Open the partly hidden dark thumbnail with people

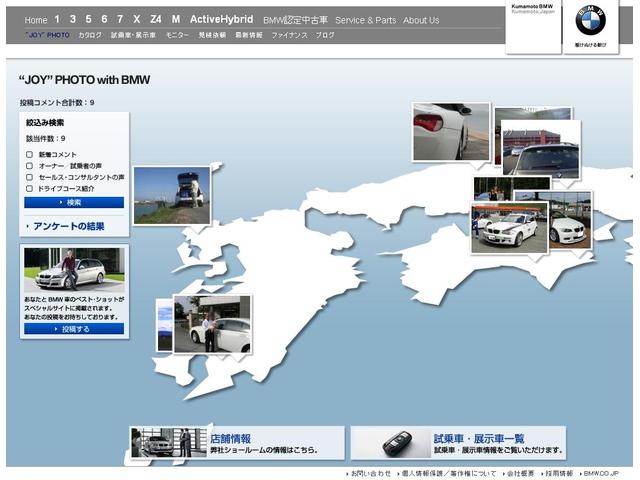tap(492, 189)
